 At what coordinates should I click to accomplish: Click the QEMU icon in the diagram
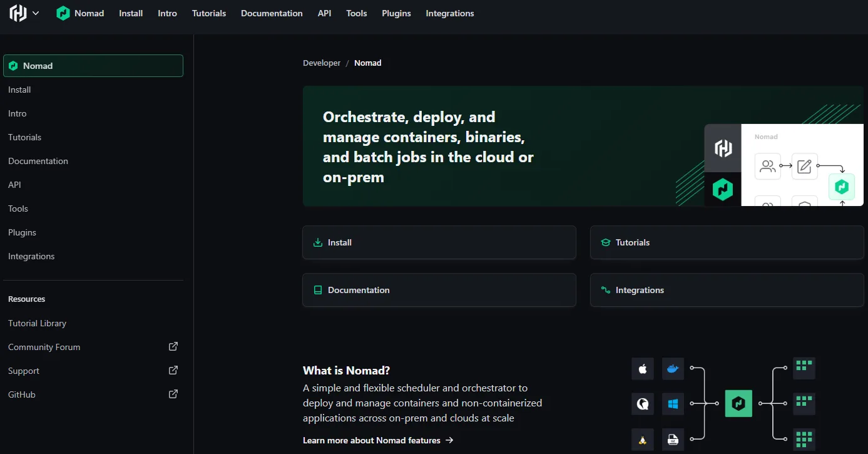[x=643, y=404]
